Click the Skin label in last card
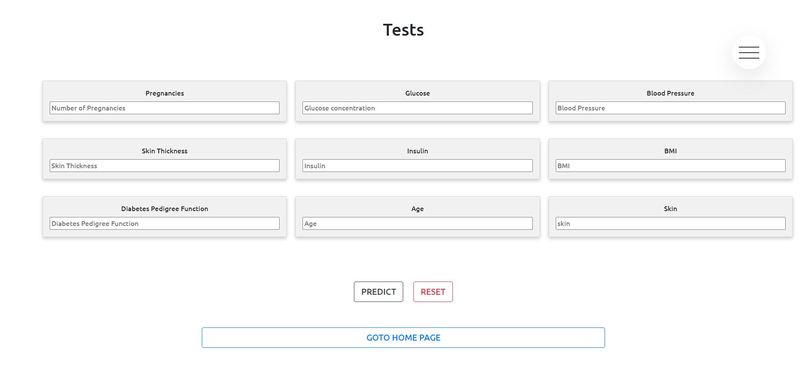The height and width of the screenshot is (389, 806). click(x=670, y=209)
